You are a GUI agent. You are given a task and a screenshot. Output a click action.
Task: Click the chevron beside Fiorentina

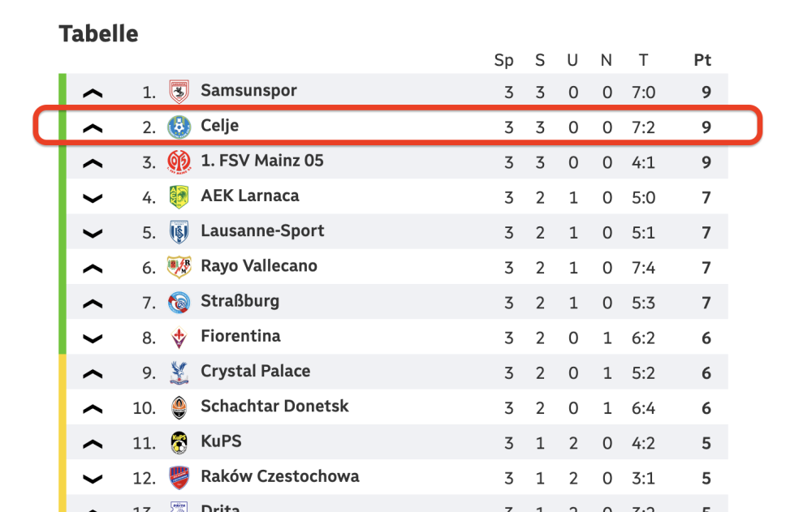(x=93, y=338)
